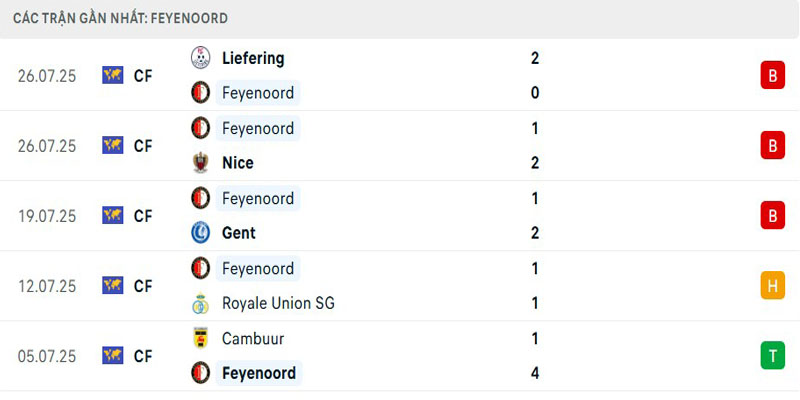Click the Cambuur team name
Image resolution: width=800 pixels, height=400 pixels.
tap(251, 338)
